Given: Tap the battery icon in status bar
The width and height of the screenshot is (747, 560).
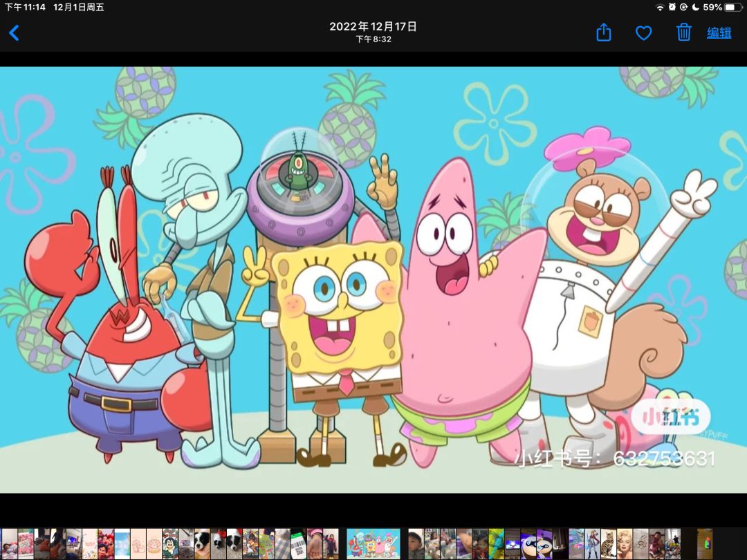Looking at the screenshot, I should 733,7.
